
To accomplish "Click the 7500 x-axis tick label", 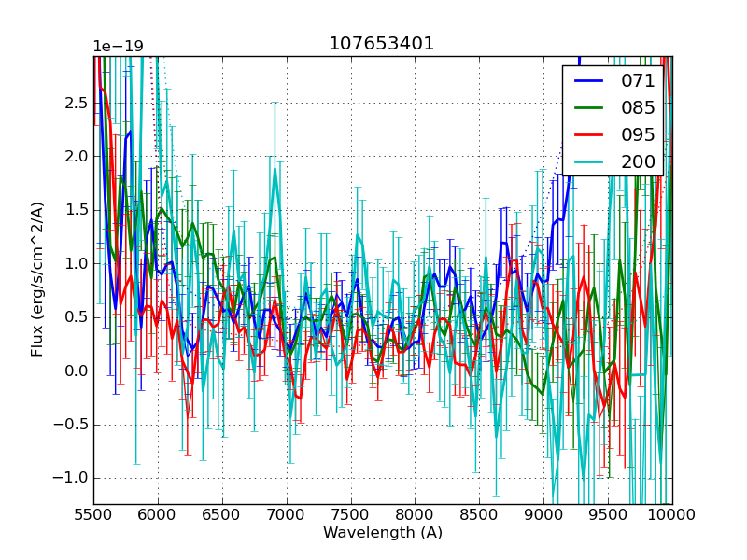I will point(351,514).
